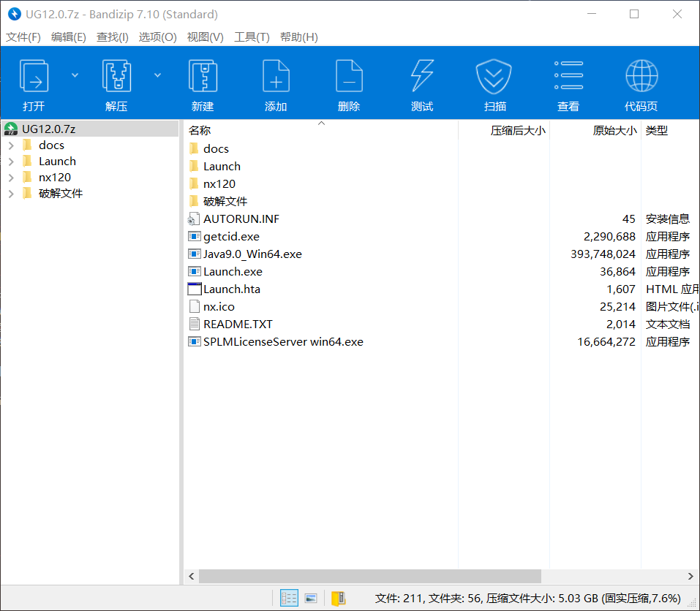Image resolution: width=700 pixels, height=611 pixels.
Task: Select Java9.0_Win64.exe file
Action: [x=252, y=254]
